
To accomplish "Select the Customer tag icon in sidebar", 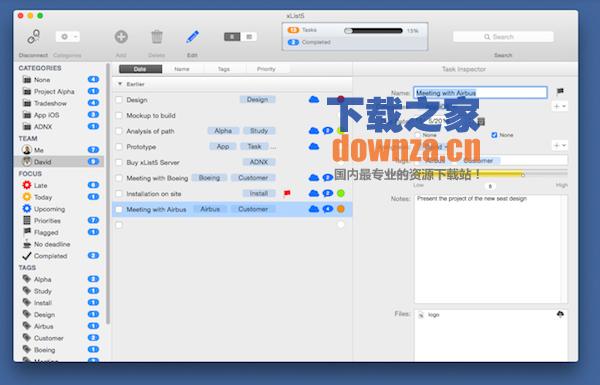I will (27, 338).
